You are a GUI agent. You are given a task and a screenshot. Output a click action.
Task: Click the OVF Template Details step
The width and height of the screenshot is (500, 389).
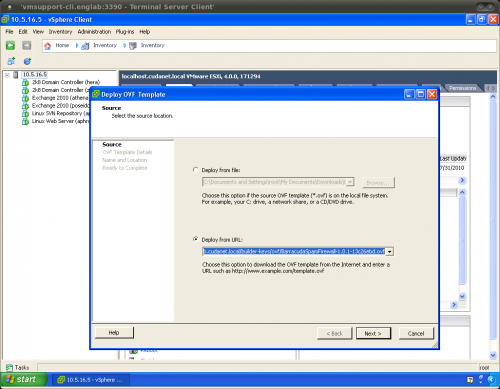coord(127,152)
